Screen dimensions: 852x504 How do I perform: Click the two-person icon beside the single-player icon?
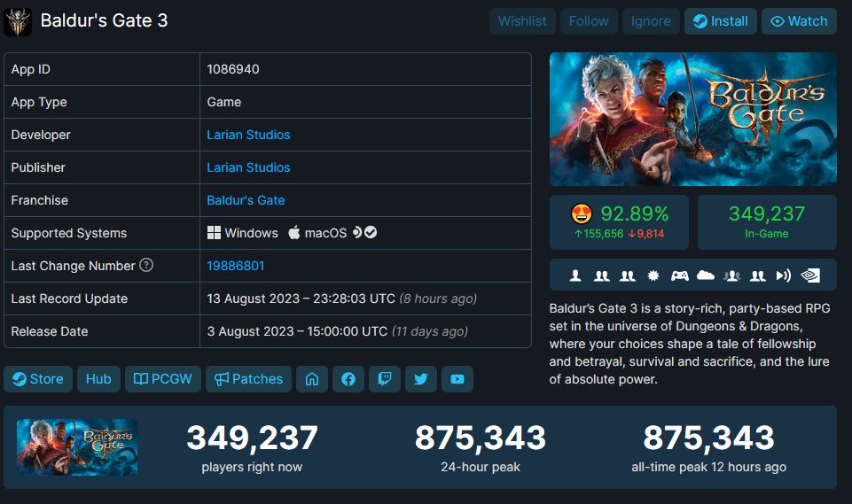click(x=601, y=275)
